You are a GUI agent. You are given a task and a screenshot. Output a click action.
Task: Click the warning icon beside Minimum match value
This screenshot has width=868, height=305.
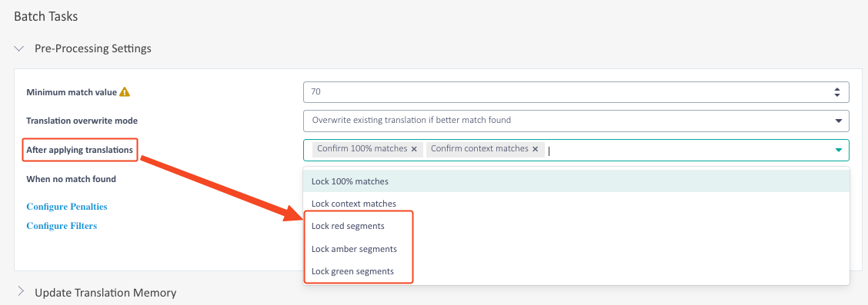click(x=125, y=92)
